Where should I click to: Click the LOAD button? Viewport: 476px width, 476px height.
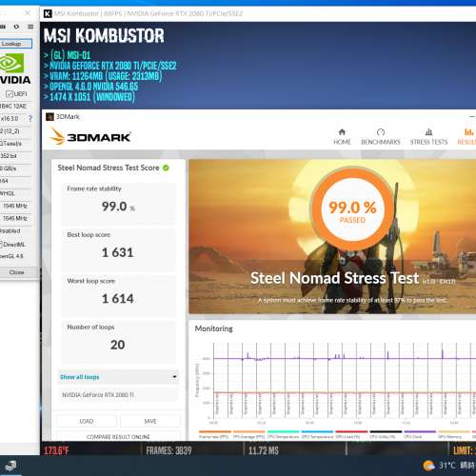coord(87,421)
